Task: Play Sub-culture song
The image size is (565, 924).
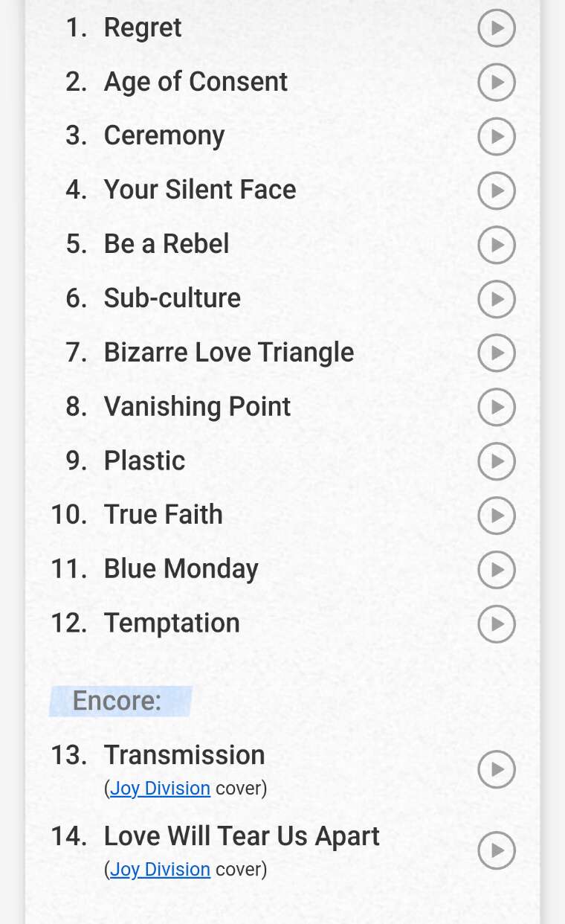Action: (x=496, y=299)
